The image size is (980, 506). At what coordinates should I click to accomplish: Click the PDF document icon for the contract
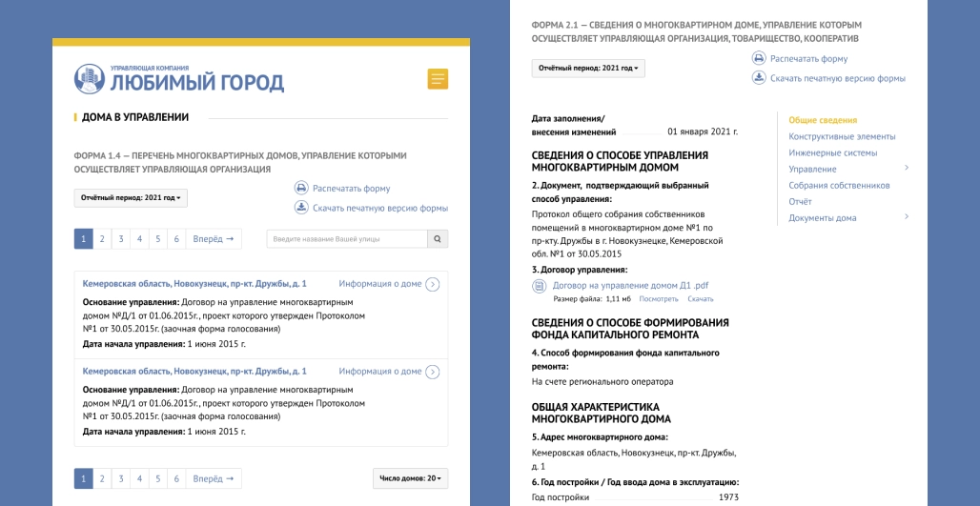(x=539, y=285)
